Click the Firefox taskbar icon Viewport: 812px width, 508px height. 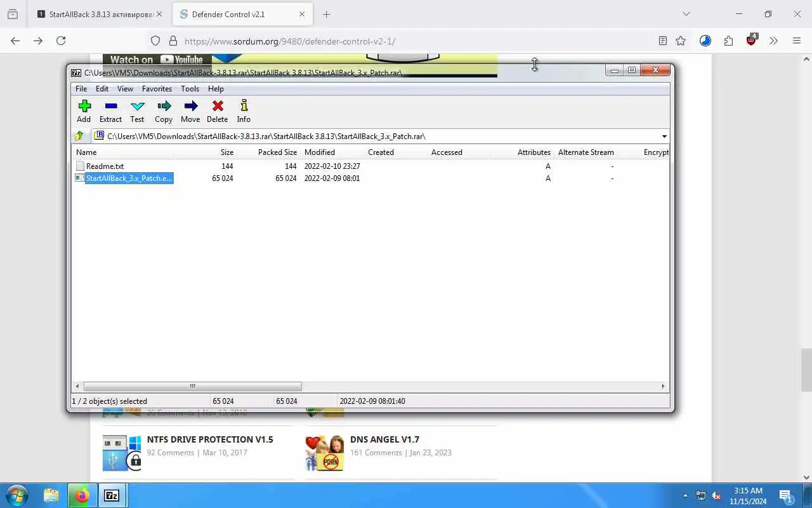82,495
